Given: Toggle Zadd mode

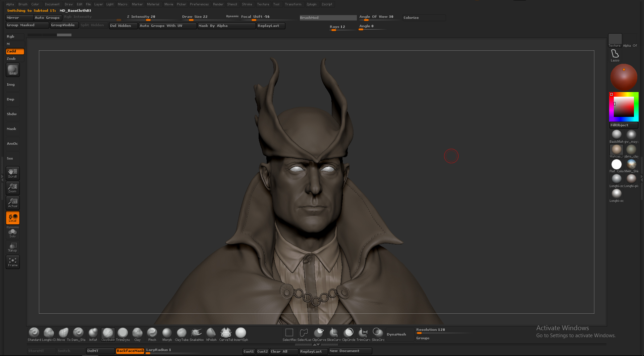Looking at the screenshot, I should [15, 51].
